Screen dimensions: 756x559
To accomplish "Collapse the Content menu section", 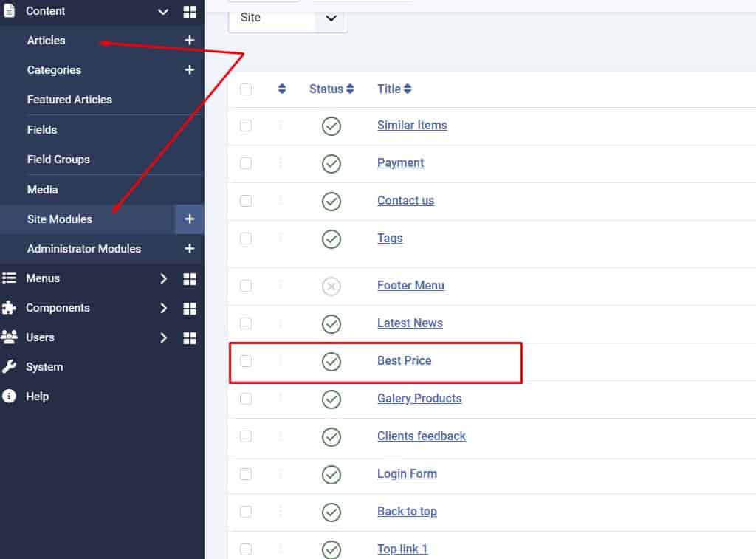I will pyautogui.click(x=163, y=11).
